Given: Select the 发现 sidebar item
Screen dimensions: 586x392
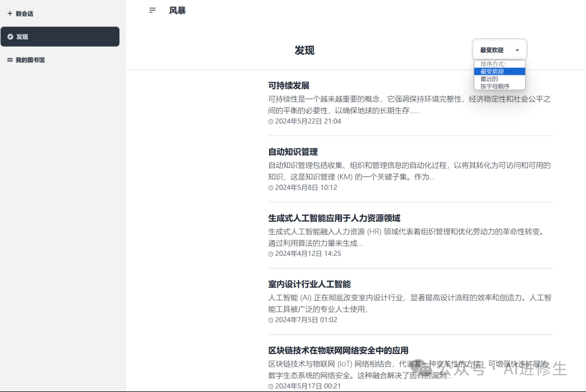Looking at the screenshot, I should coord(60,36).
